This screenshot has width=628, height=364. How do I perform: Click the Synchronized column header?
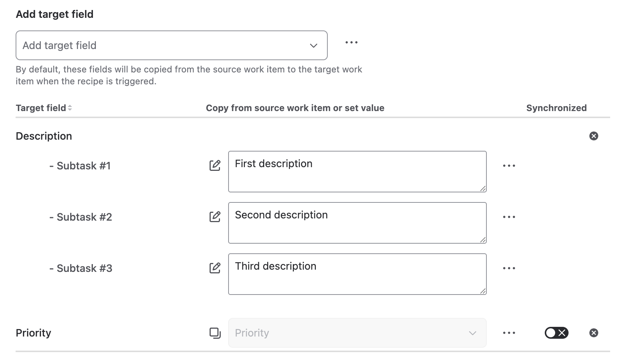pyautogui.click(x=556, y=108)
